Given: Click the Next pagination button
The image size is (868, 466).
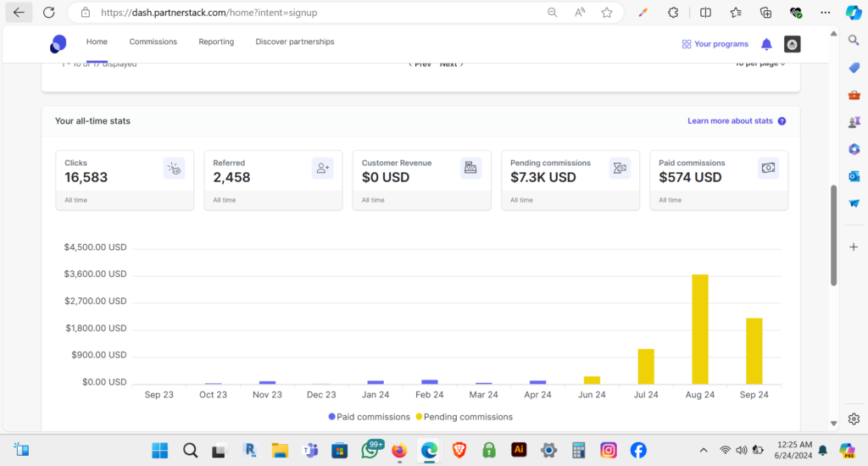Looking at the screenshot, I should coord(451,64).
